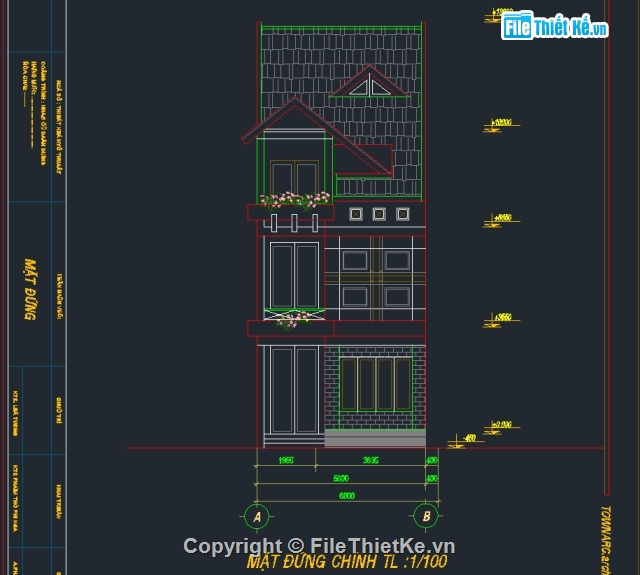Select the ±0.000 elevation marker
The height and width of the screenshot is (575, 640).
(502, 425)
